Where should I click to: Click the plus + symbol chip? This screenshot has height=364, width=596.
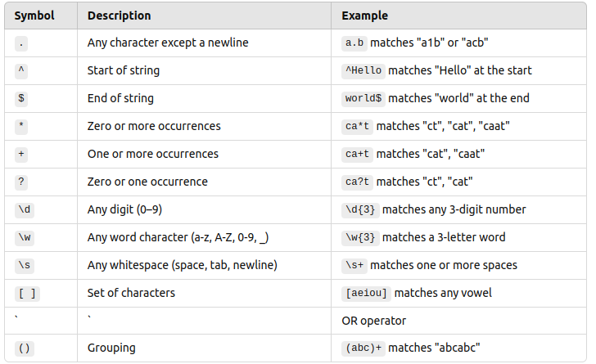(x=21, y=154)
